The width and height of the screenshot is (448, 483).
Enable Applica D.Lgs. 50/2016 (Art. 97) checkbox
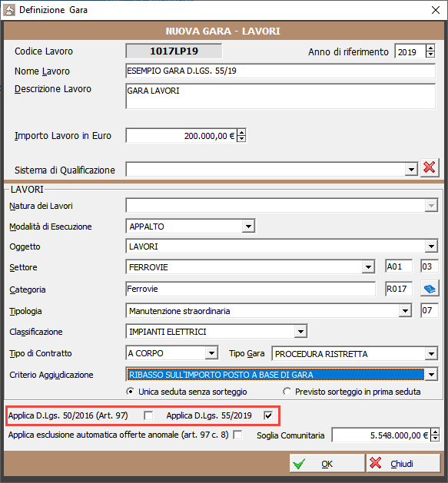(148, 415)
